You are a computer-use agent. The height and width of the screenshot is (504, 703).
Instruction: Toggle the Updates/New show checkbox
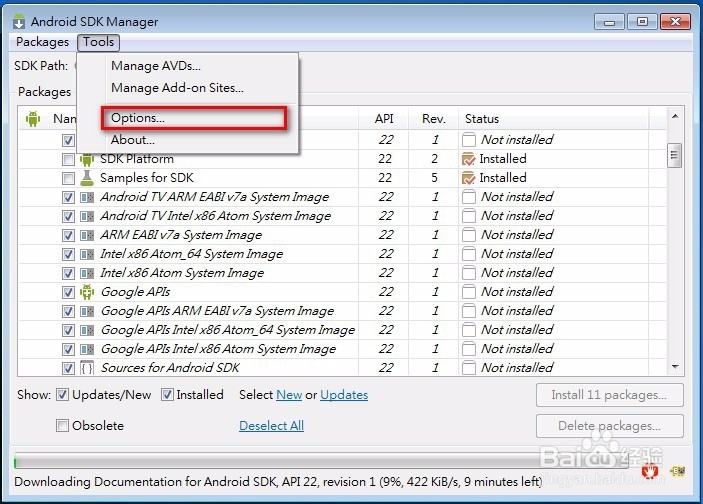[x=62, y=395]
